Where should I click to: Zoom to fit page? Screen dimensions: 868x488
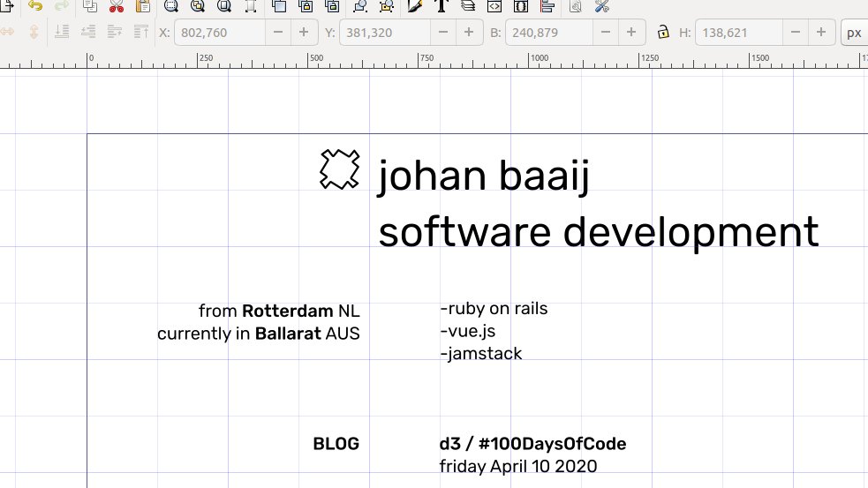point(224,5)
